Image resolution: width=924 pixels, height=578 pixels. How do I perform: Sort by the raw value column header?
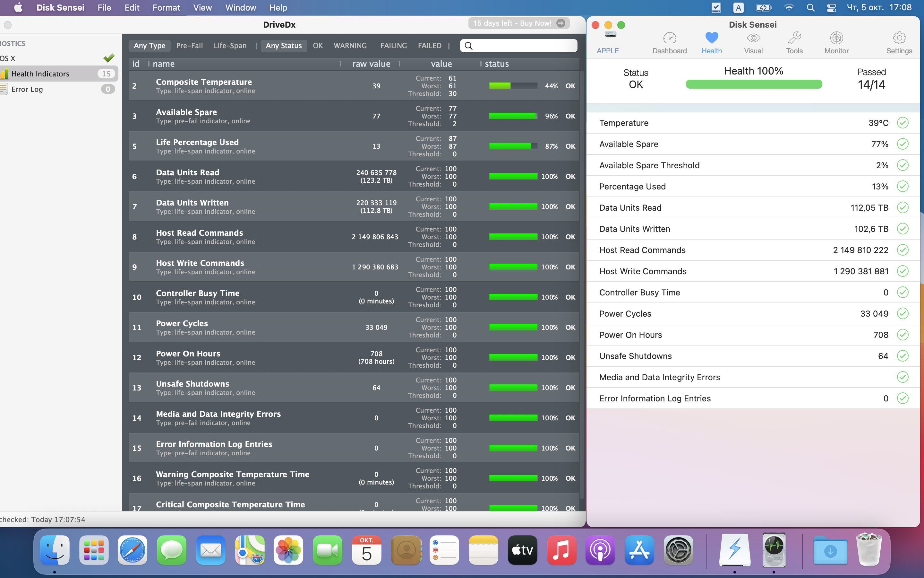click(x=371, y=64)
